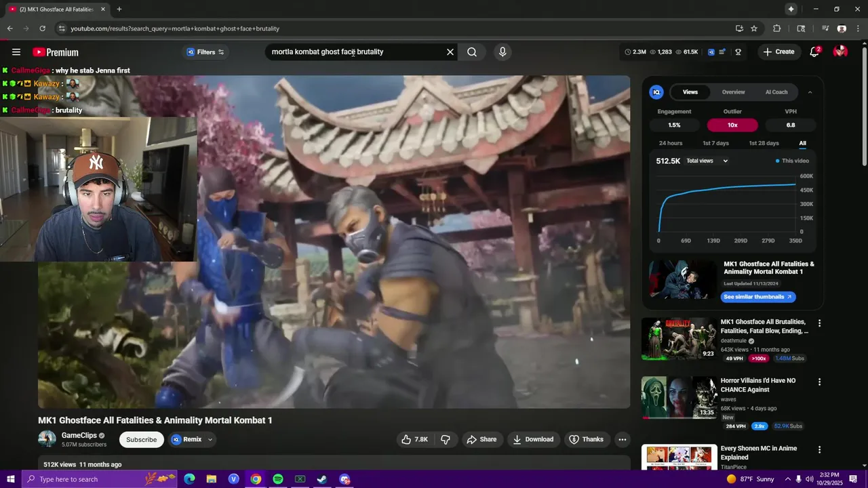Open the weather 87°F Sunny widget
This screenshot has width=868, height=488.
tap(750, 479)
